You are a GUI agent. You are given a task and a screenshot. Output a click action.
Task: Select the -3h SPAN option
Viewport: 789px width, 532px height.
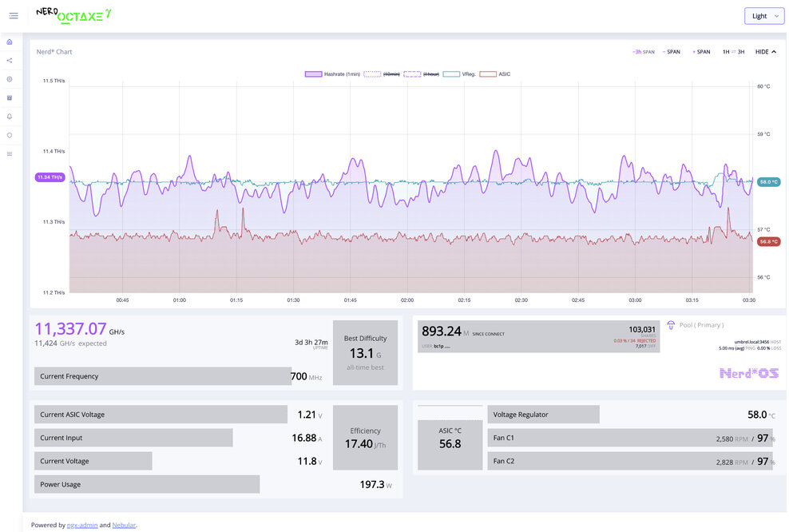click(x=643, y=51)
